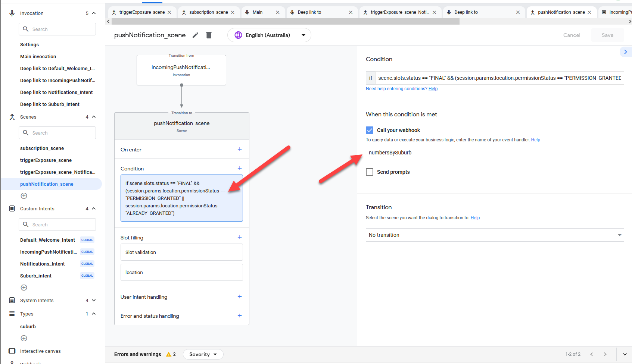Switch to the subscription_scene tab
This screenshot has width=632, height=364.
pyautogui.click(x=208, y=12)
